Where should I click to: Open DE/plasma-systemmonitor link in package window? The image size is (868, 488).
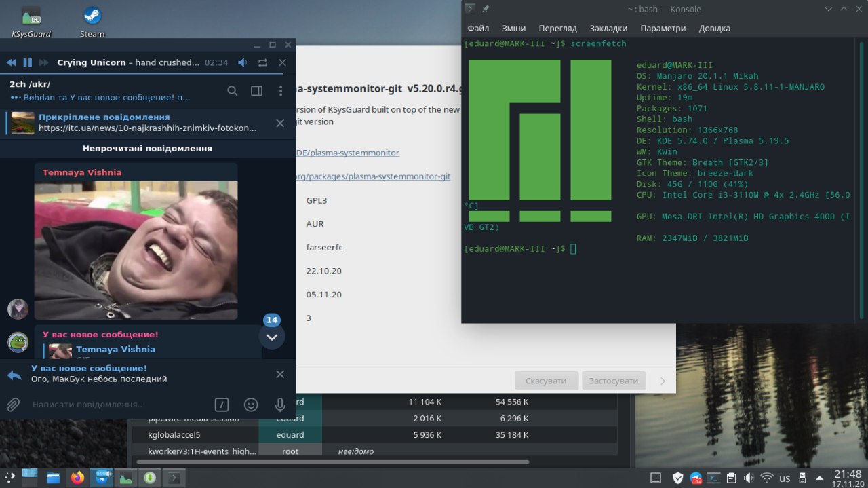click(347, 153)
